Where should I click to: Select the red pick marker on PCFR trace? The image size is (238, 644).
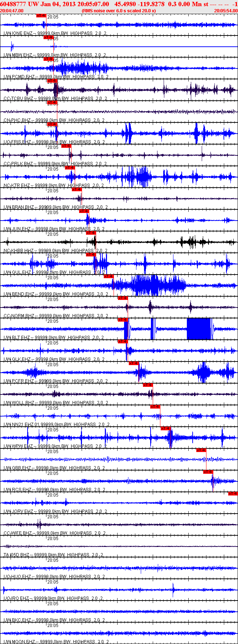tap(134, 363)
